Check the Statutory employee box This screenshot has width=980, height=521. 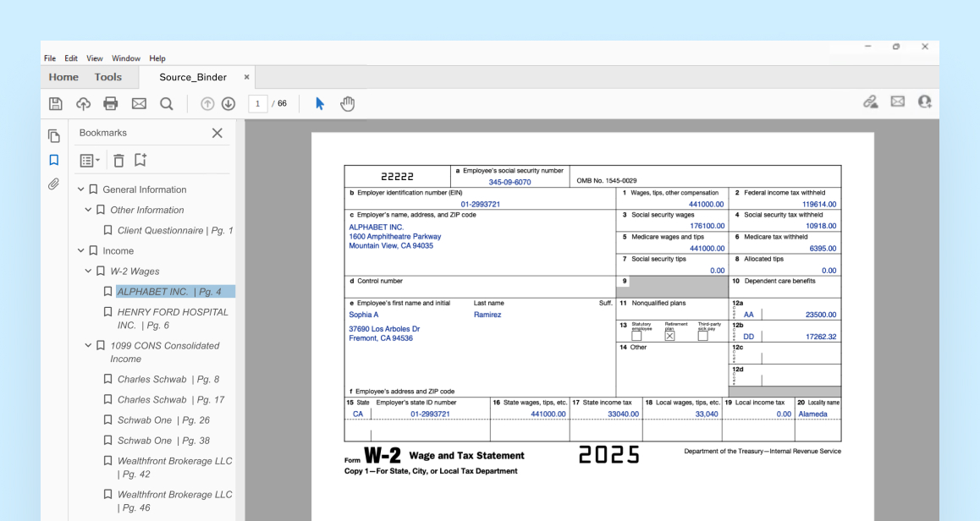[636, 336]
